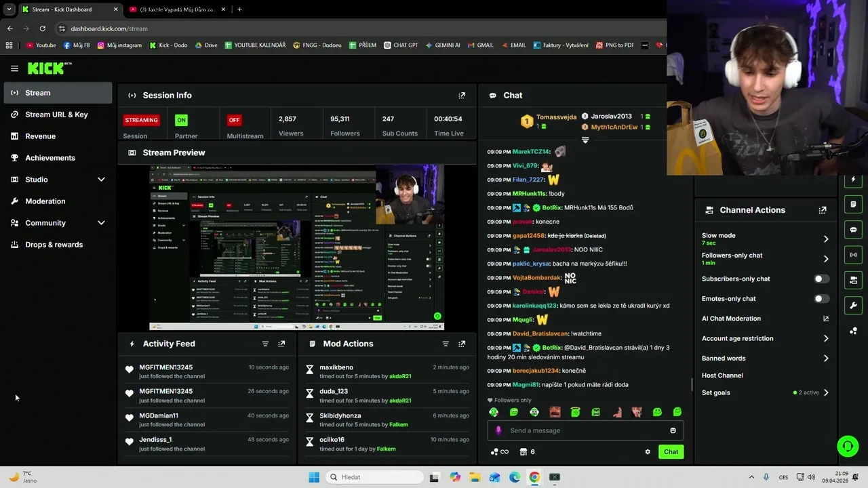The width and height of the screenshot is (868, 488).
Task: Collapse the chat leaderboard arrow
Action: [x=585, y=140]
